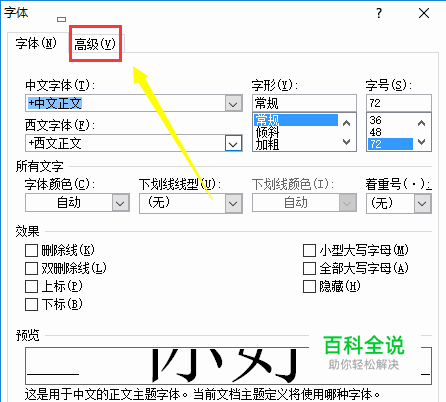Enable the 全部大写字母(A) checkbox
The height and width of the screenshot is (402, 446).
pyautogui.click(x=309, y=268)
